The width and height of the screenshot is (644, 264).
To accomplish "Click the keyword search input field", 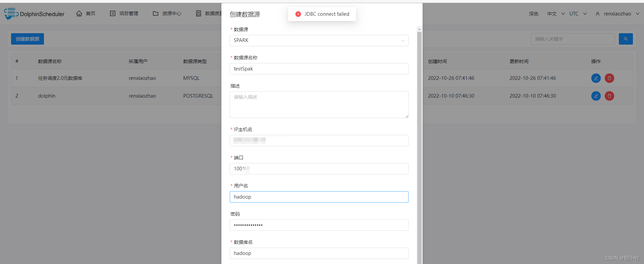I will pos(573,39).
